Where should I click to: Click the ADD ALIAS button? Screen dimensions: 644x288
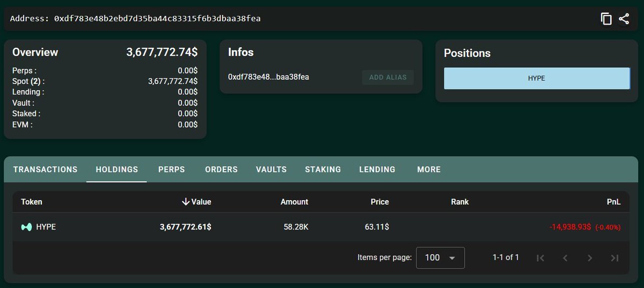tap(388, 77)
